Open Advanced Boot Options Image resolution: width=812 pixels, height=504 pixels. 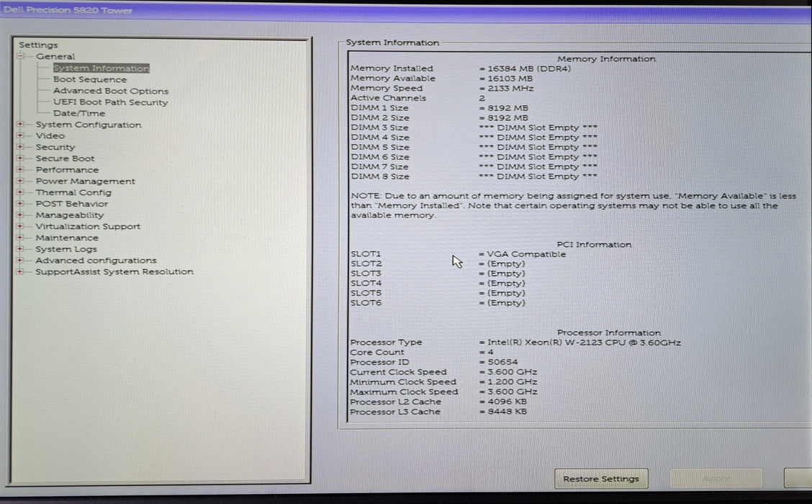(110, 91)
